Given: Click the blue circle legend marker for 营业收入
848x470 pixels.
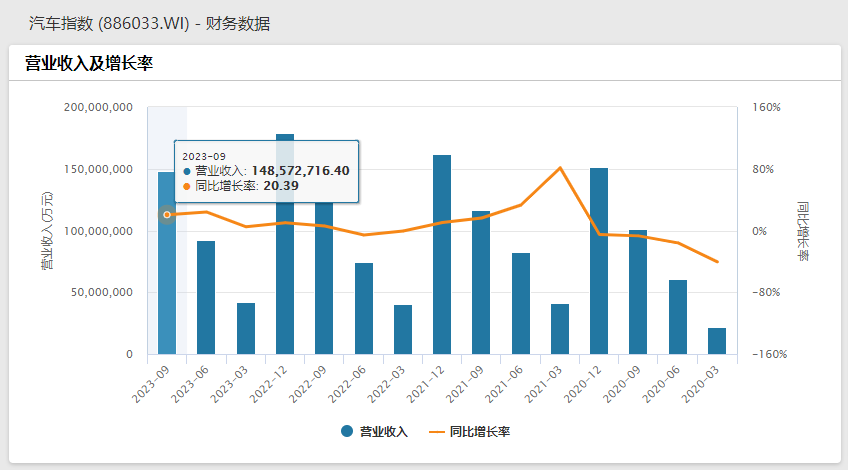Looking at the screenshot, I should [347, 431].
